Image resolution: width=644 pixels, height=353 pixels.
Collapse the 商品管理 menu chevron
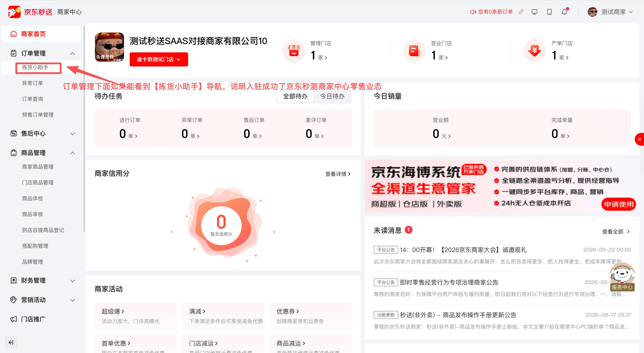[73, 153]
